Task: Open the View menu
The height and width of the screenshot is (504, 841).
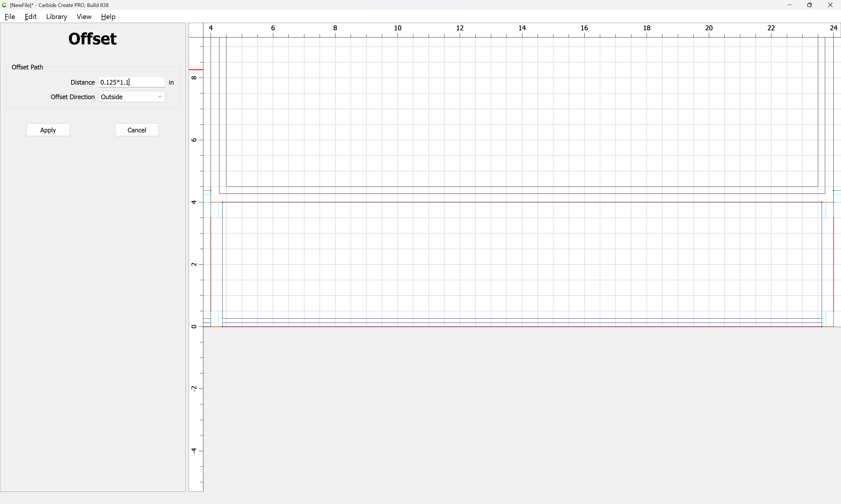Action: (x=84, y=17)
